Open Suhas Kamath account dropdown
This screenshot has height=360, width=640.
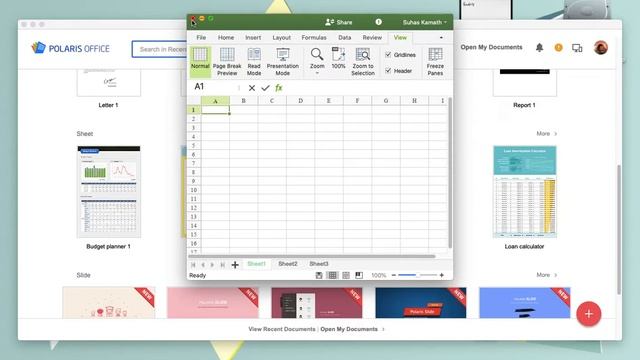point(424,22)
